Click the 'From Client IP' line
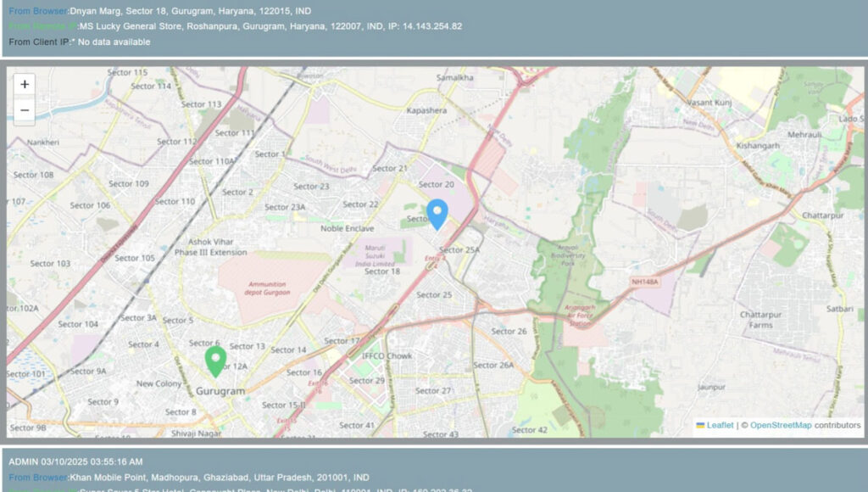 point(80,42)
